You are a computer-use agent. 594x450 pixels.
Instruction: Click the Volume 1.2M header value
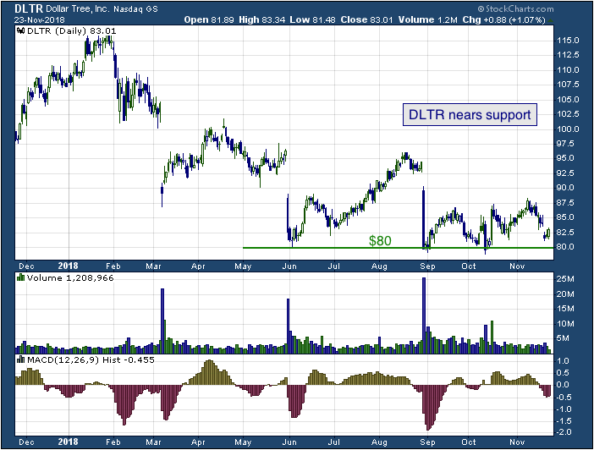click(447, 20)
